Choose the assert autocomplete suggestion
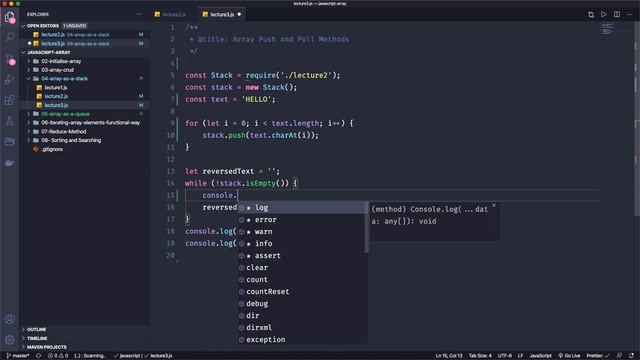Viewport: 640px width, 360px height. [x=302, y=256]
